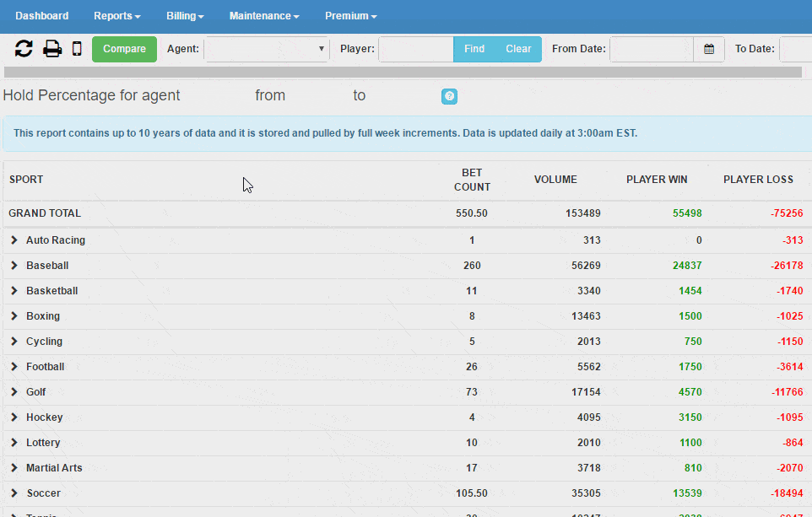Click the Clear button
Viewport: 812px width, 517px height.
[518, 49]
